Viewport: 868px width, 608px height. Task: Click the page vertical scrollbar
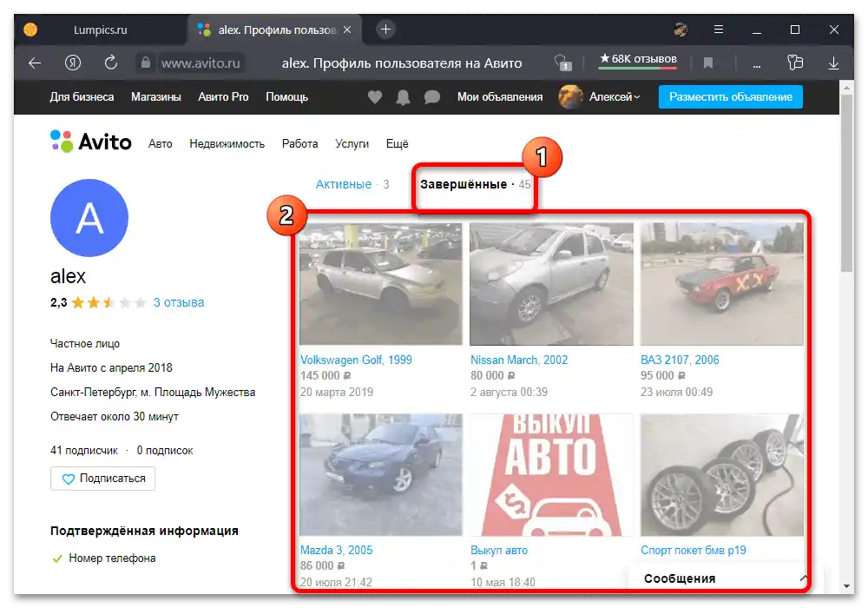tap(846, 182)
